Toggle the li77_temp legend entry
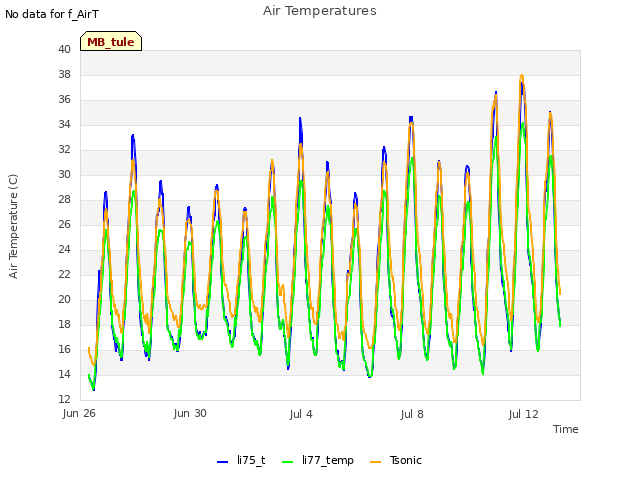The image size is (640, 480). tap(318, 460)
